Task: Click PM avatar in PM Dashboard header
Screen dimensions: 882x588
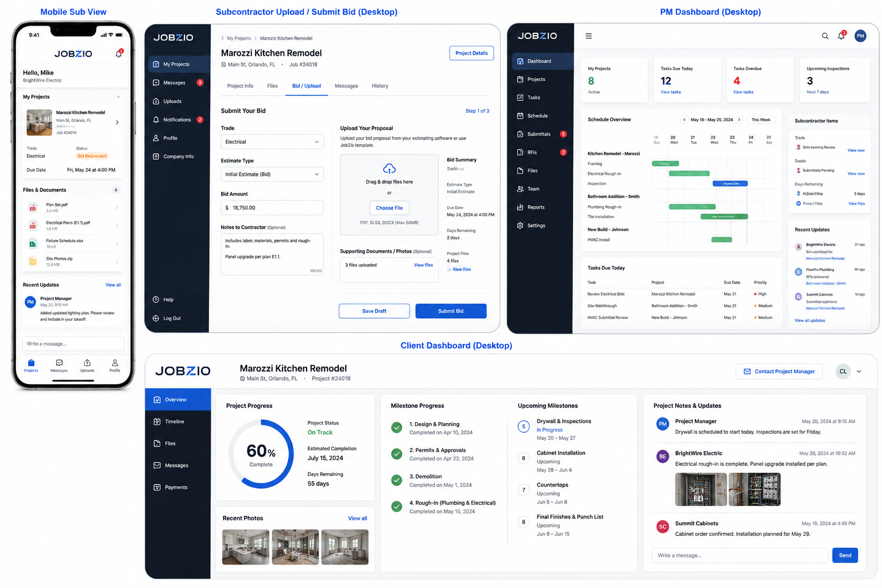Action: pyautogui.click(x=860, y=36)
